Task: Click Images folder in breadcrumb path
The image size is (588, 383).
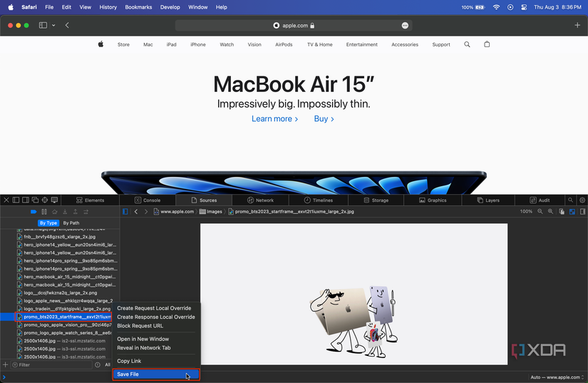Action: pos(211,212)
